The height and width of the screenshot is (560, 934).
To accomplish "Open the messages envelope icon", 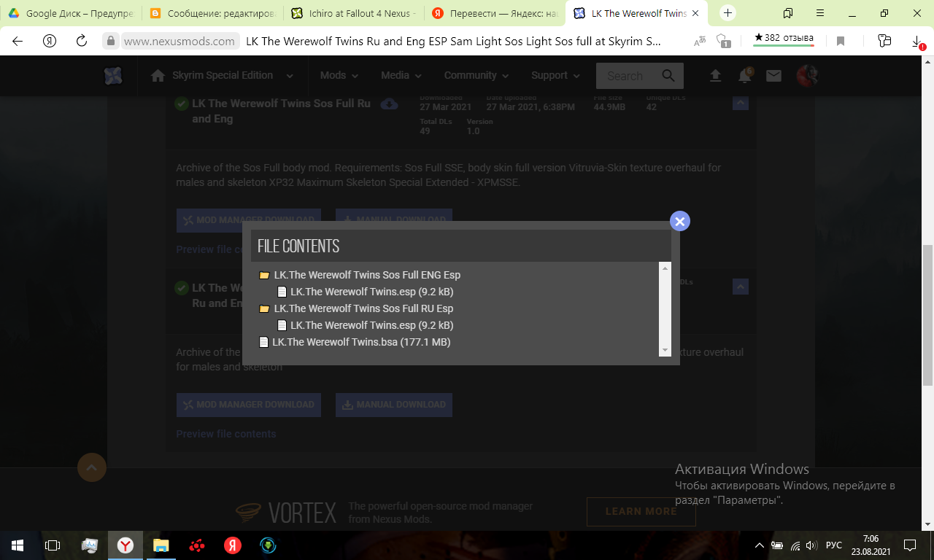I will (x=773, y=76).
